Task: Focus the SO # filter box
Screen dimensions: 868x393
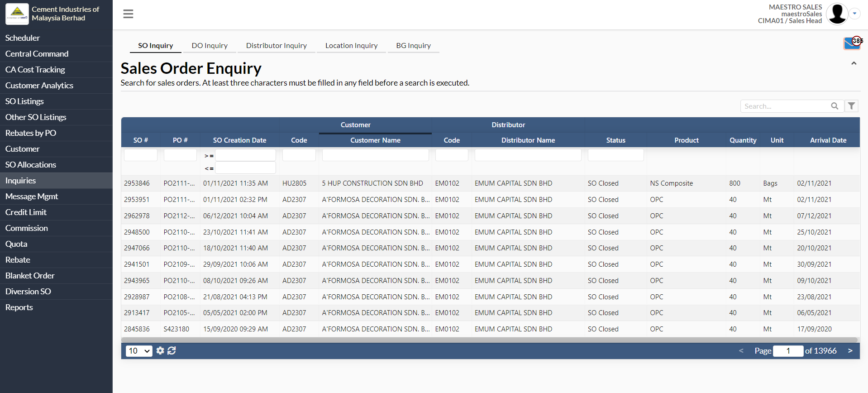Action: [141, 155]
